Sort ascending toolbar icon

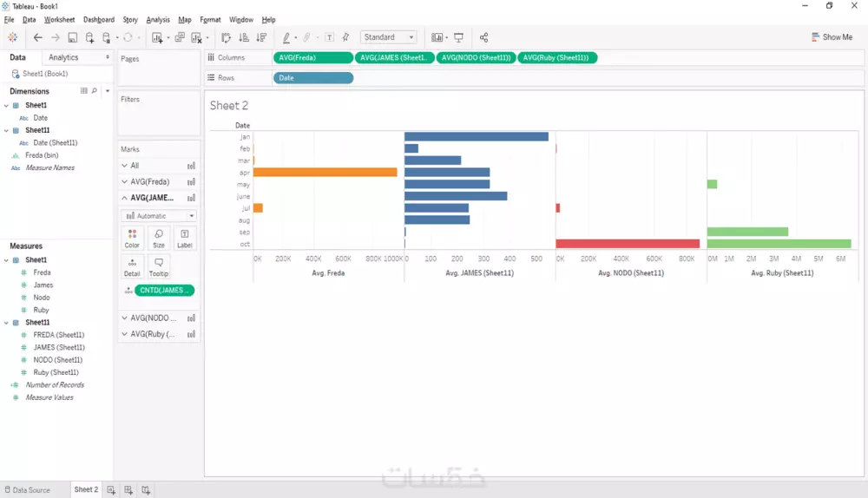244,37
